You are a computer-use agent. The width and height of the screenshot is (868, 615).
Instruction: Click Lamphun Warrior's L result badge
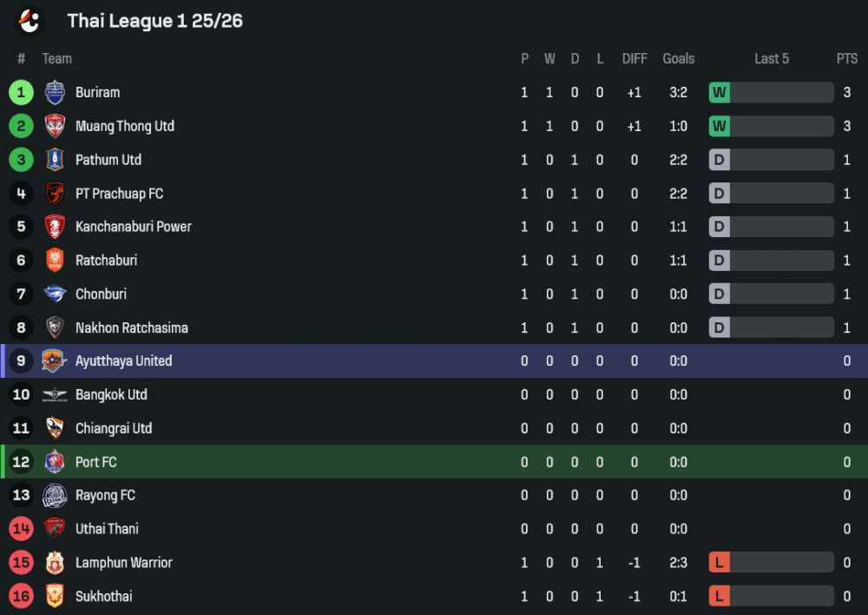720,563
